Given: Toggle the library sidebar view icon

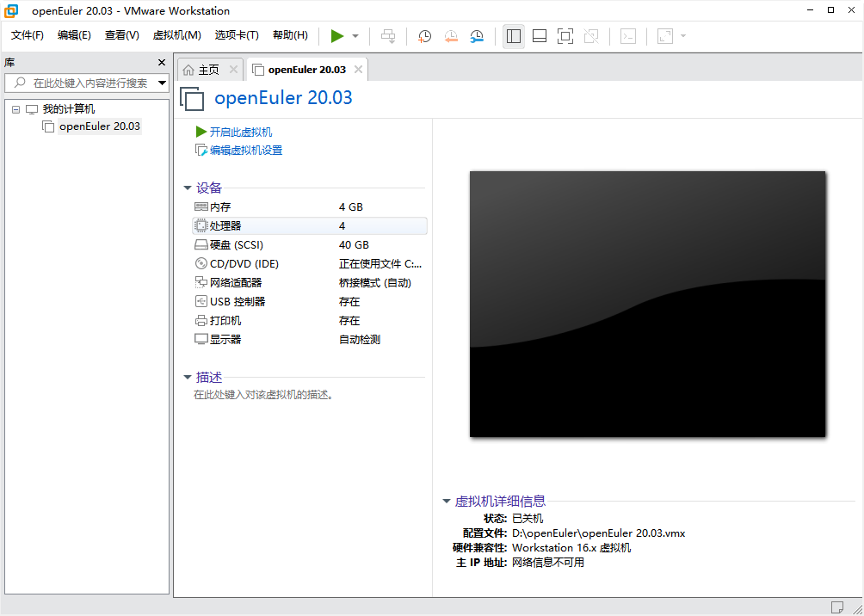Looking at the screenshot, I should (514, 36).
